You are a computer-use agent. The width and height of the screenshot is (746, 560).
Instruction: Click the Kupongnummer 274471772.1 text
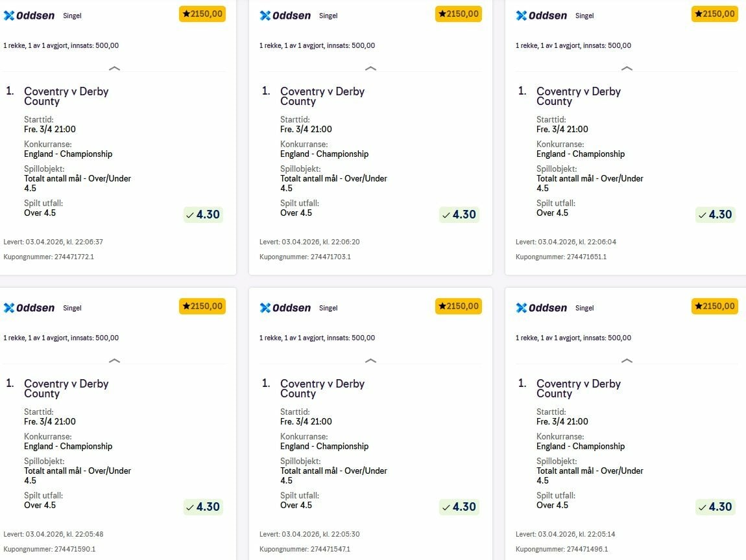pos(49,257)
